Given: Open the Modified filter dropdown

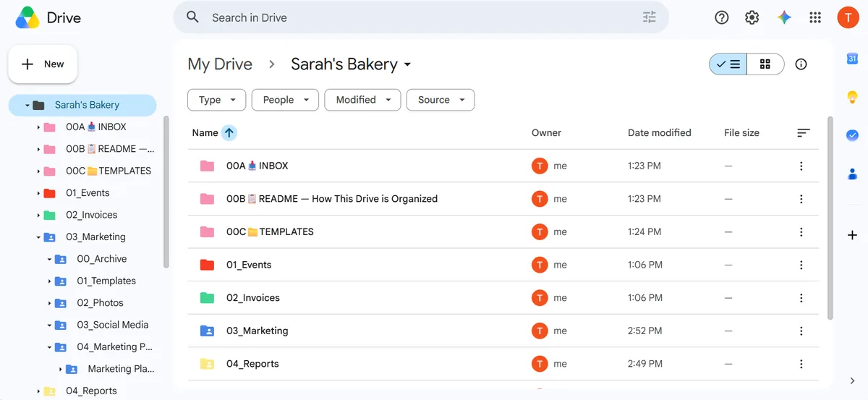Looking at the screenshot, I should click(x=362, y=100).
